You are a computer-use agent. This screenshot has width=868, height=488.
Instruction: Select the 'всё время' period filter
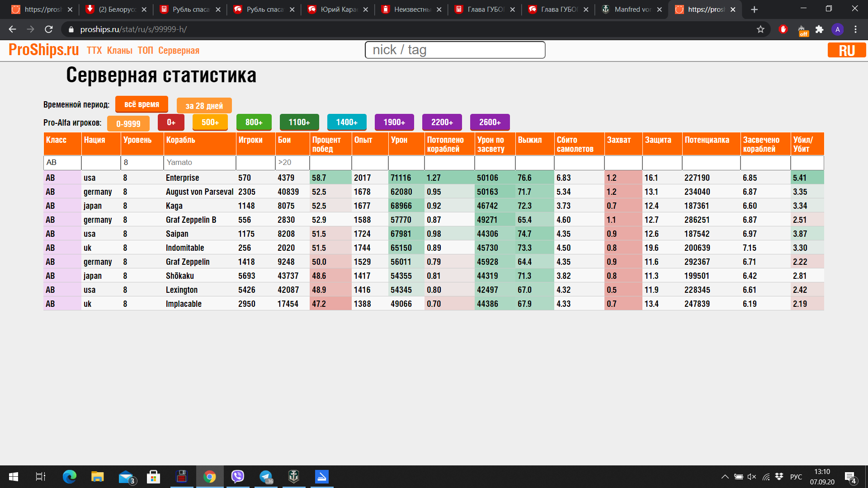pos(142,104)
